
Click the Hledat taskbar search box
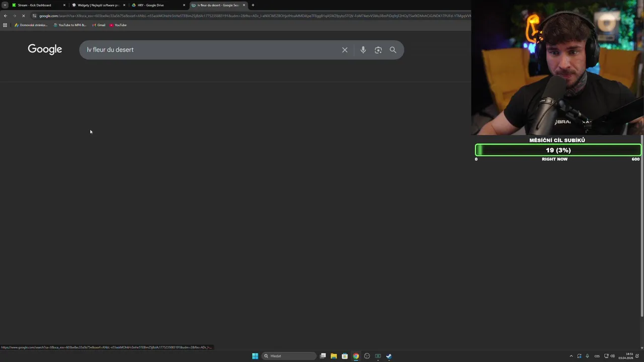coord(289,356)
